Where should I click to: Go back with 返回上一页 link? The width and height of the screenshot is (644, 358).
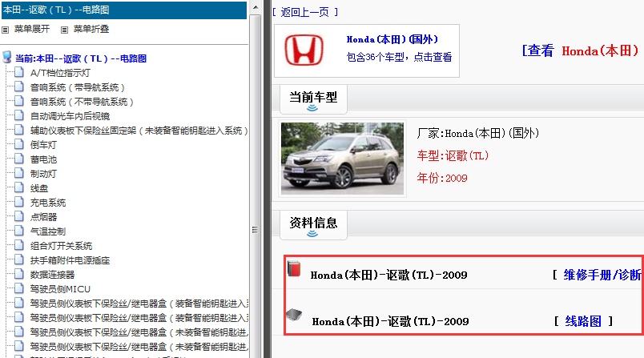[304, 12]
